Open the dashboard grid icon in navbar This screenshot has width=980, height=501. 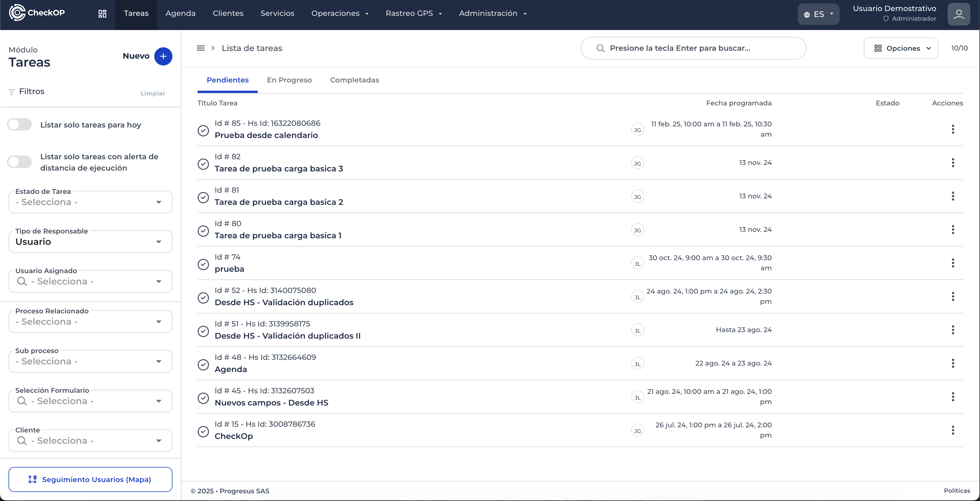tap(102, 14)
